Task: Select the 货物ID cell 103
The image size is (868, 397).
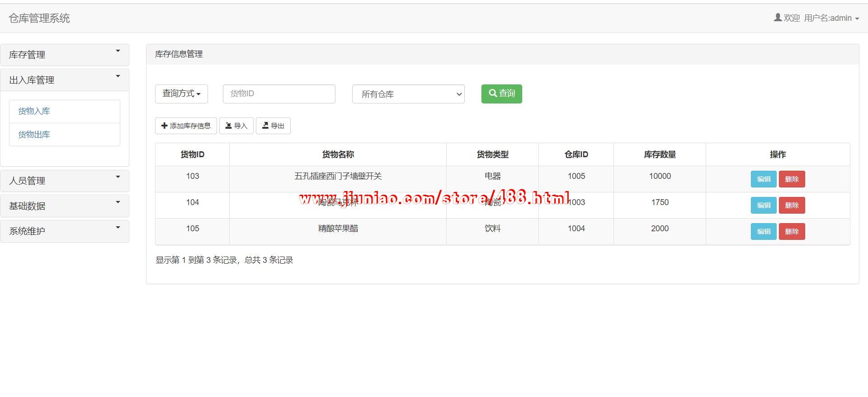Action: click(x=193, y=179)
